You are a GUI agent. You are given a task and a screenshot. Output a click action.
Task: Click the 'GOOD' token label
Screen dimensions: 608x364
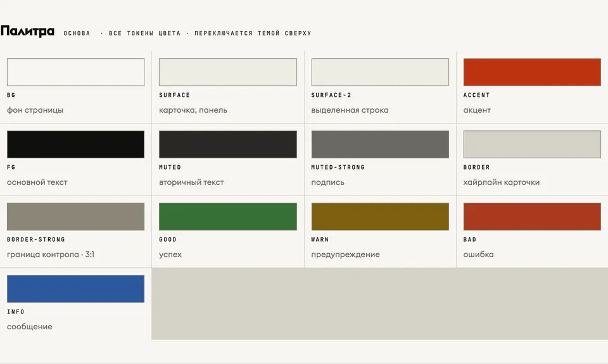click(x=168, y=239)
